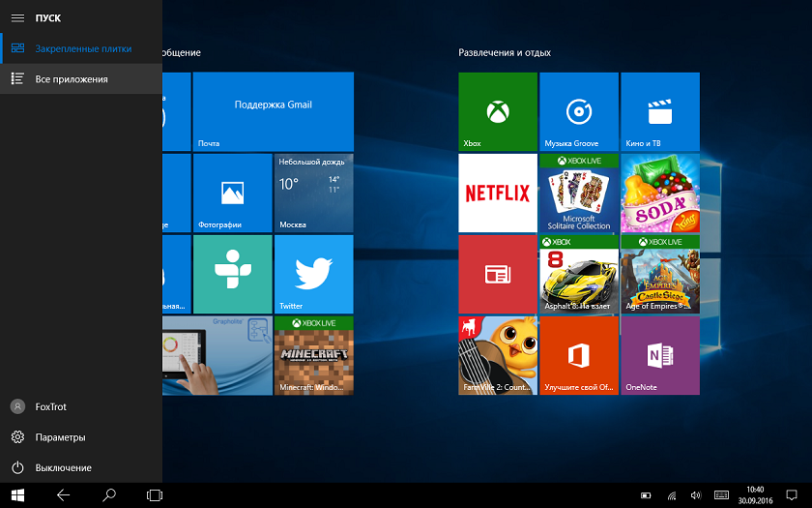The image size is (812, 508).
Task: Click the taskbar volume speaker icon
Action: (x=695, y=495)
